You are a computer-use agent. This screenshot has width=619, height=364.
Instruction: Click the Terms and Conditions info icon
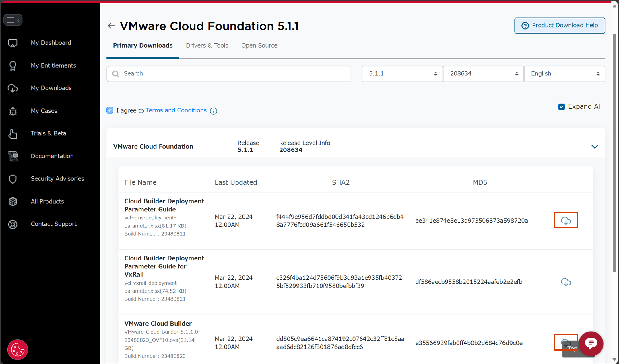click(214, 111)
